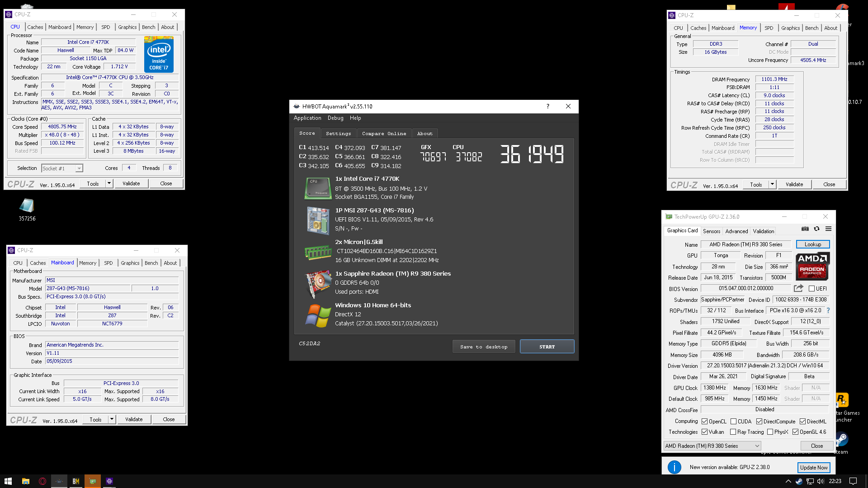This screenshot has height=488, width=868.
Task: Toggle the UEFI checkbox in GPU-Z
Action: pos(812,289)
